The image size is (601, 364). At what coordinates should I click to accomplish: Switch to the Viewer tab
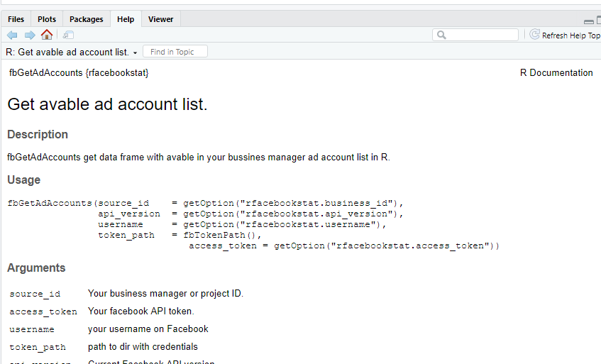click(160, 19)
